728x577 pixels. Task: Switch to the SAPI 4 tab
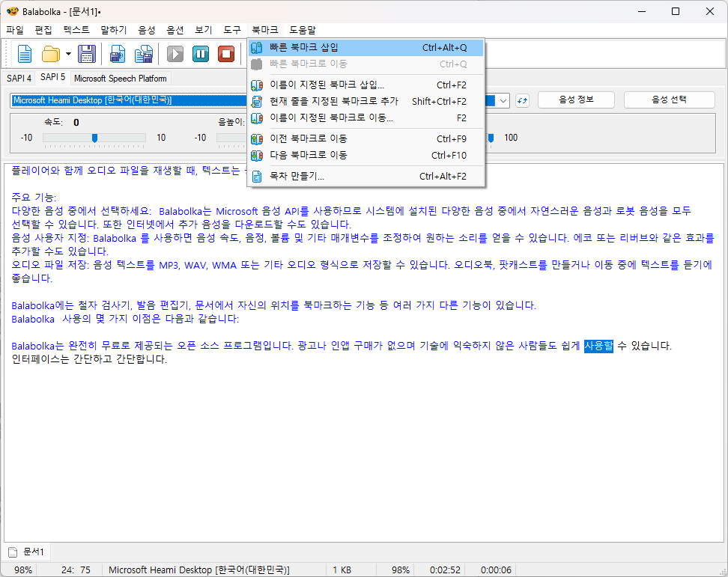tap(19, 79)
